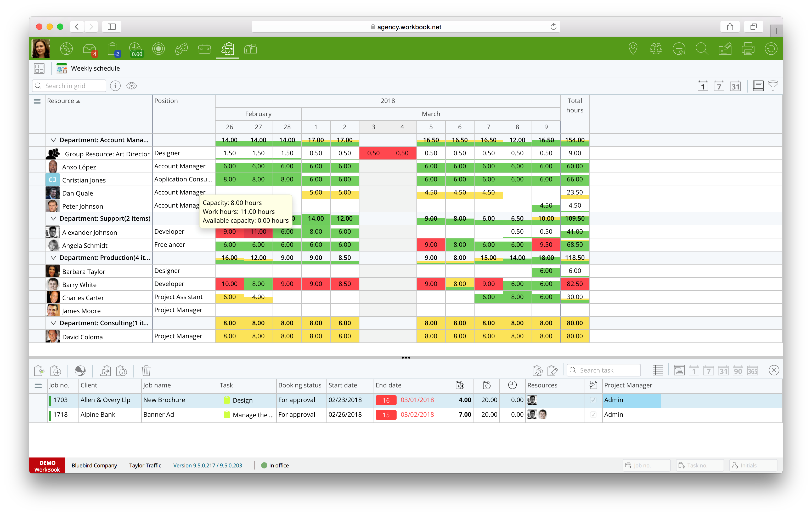Toggle checkbox in job 1703 row
The image size is (812, 515).
(x=593, y=400)
